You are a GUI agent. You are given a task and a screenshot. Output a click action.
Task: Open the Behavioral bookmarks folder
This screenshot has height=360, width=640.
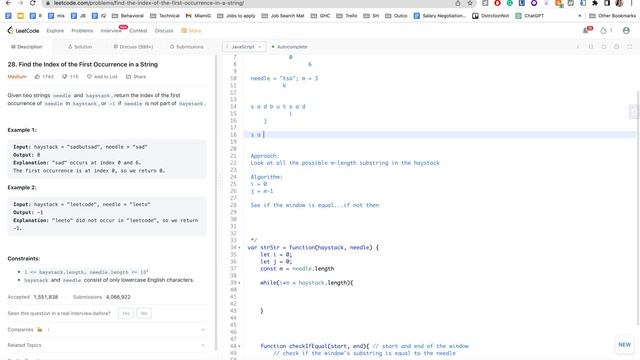[128, 16]
